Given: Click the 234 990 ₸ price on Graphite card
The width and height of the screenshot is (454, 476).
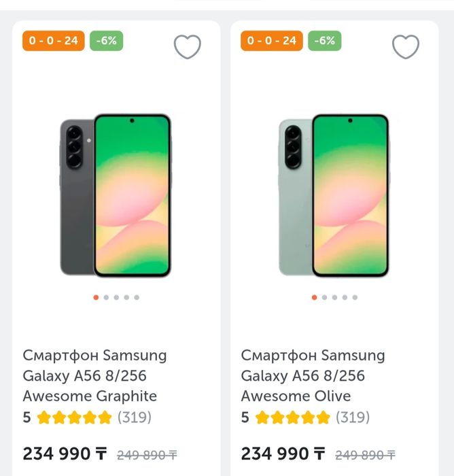Looking at the screenshot, I should click(x=65, y=454).
